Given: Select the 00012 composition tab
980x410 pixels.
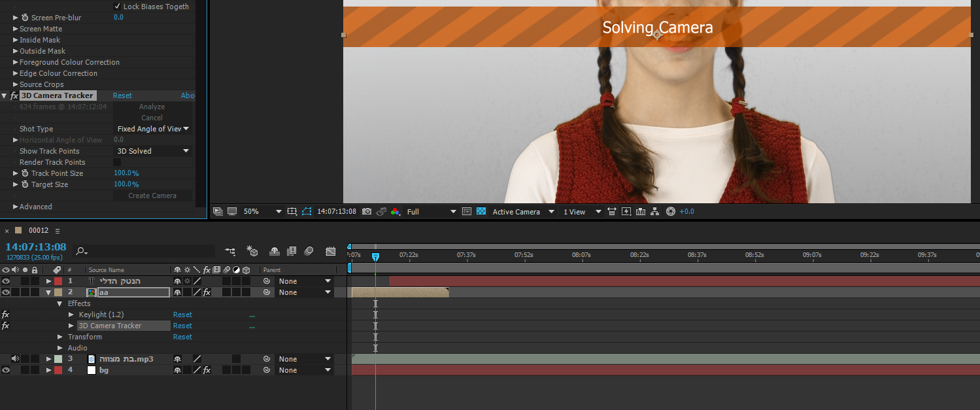Looking at the screenshot, I should click(x=39, y=231).
